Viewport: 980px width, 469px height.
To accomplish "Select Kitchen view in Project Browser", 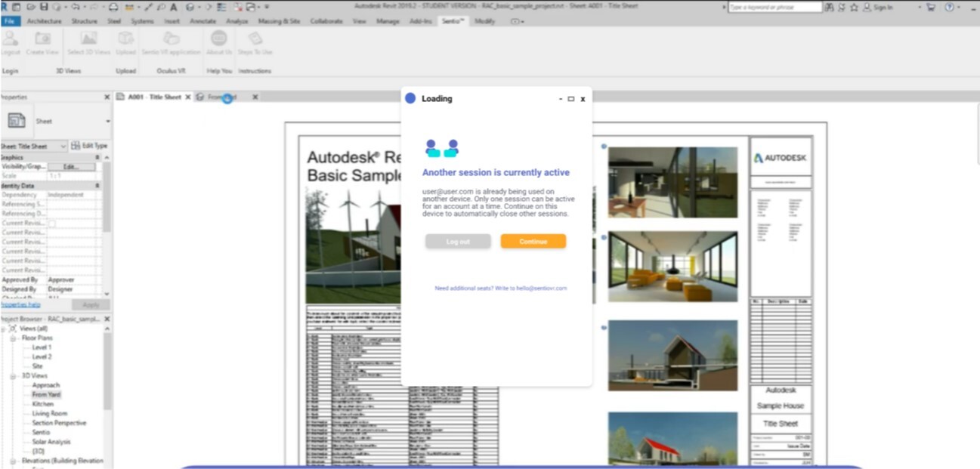I will click(x=42, y=404).
